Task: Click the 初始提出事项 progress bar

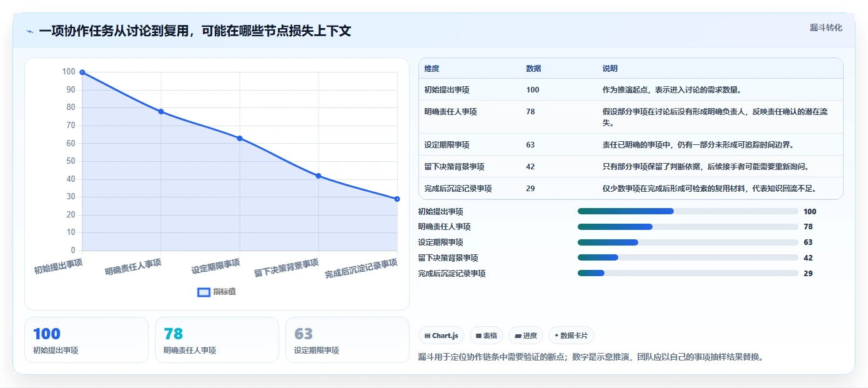Action: click(x=688, y=211)
